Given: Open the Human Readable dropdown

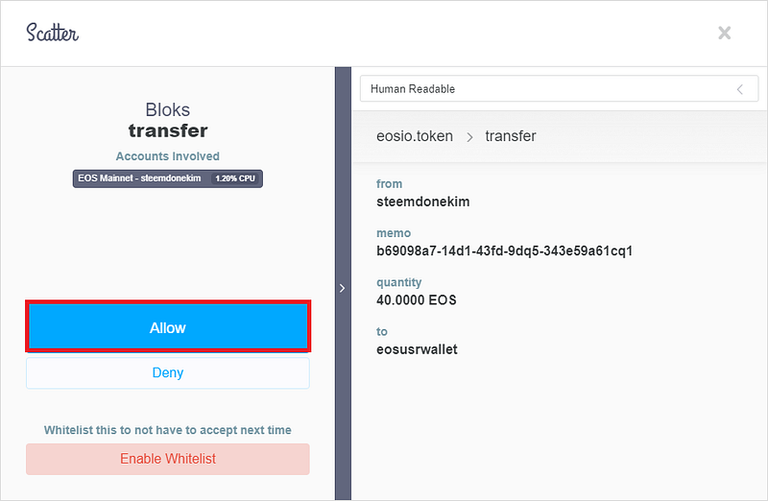Looking at the screenshot, I should (x=552, y=89).
